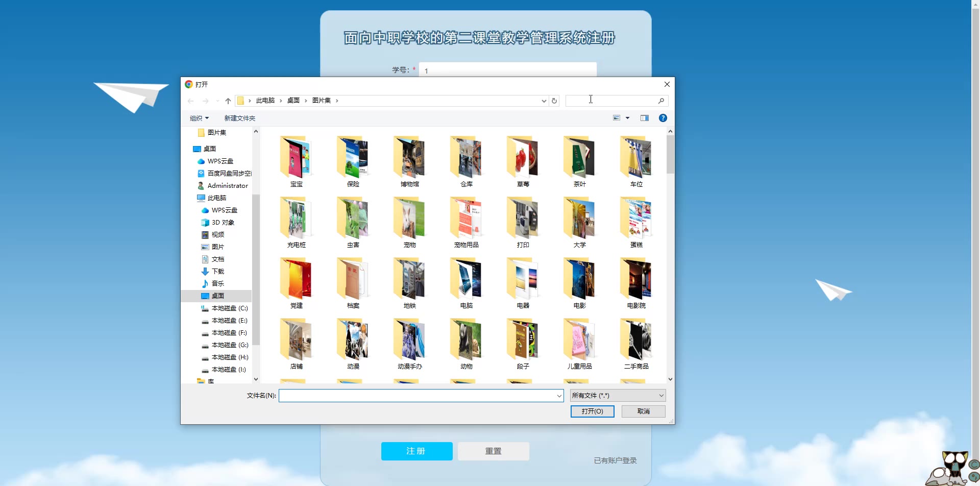Open the 草莓 folder
The width and height of the screenshot is (980, 486).
coord(523,162)
